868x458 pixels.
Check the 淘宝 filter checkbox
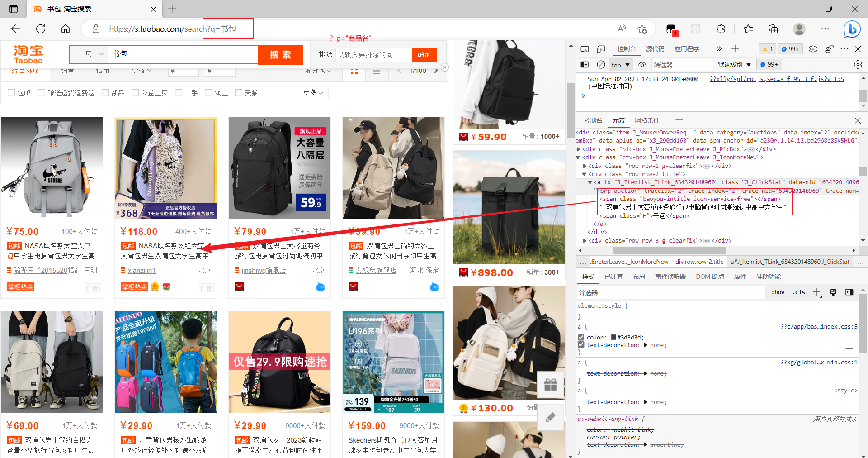(x=208, y=93)
